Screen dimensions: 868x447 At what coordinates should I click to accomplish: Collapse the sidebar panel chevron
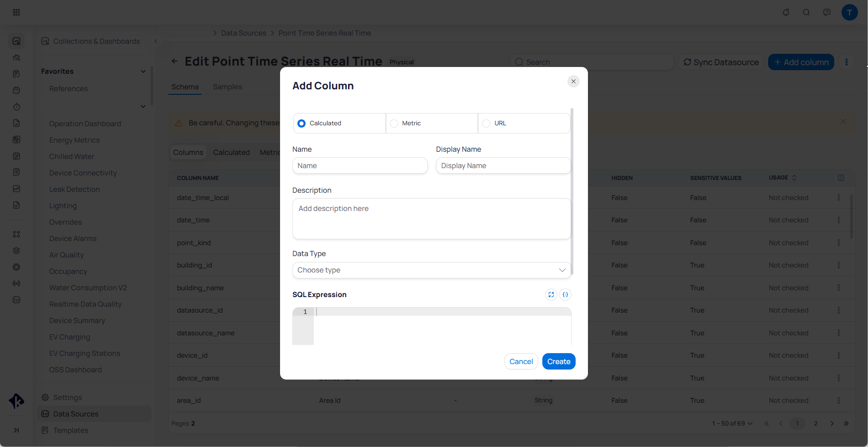pos(156,41)
